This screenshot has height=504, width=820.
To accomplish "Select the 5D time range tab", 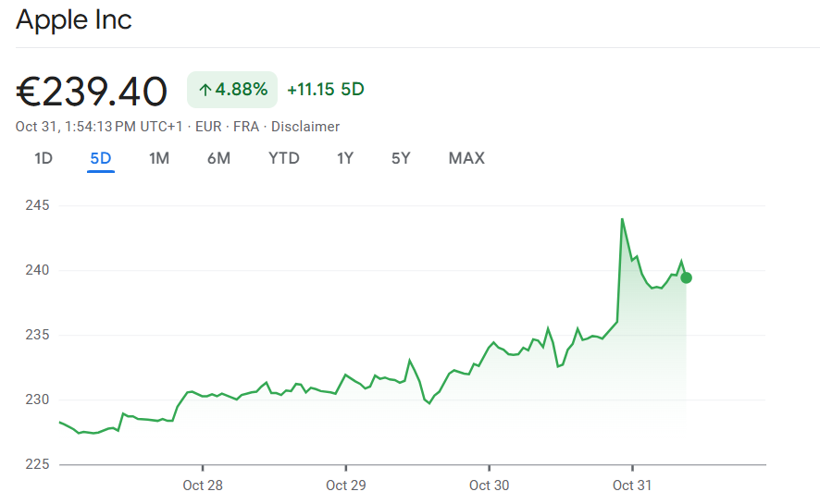I will (x=101, y=158).
